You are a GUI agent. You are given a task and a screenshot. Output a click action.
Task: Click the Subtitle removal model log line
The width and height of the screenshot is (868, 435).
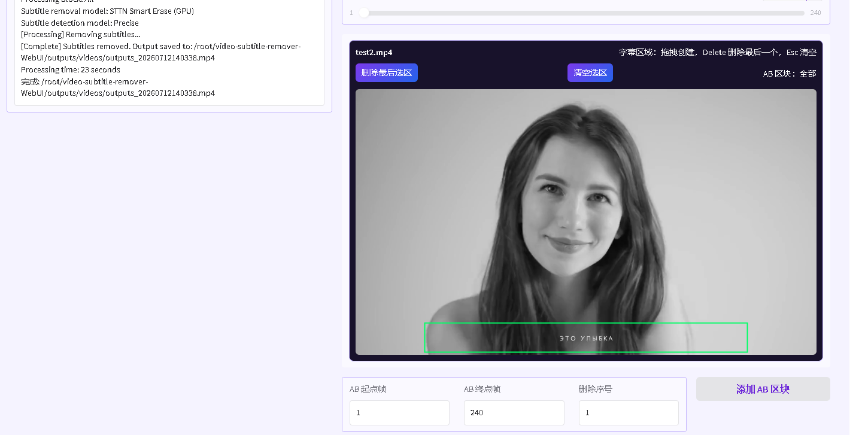point(107,11)
